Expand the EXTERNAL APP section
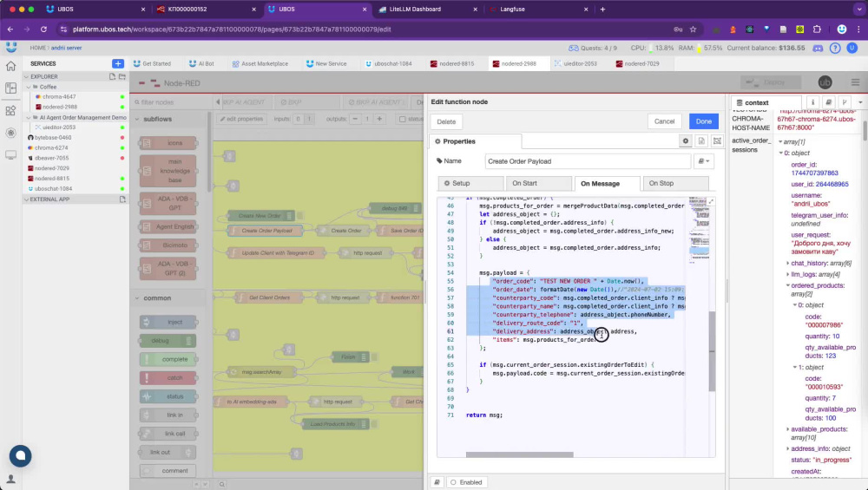 26,199
